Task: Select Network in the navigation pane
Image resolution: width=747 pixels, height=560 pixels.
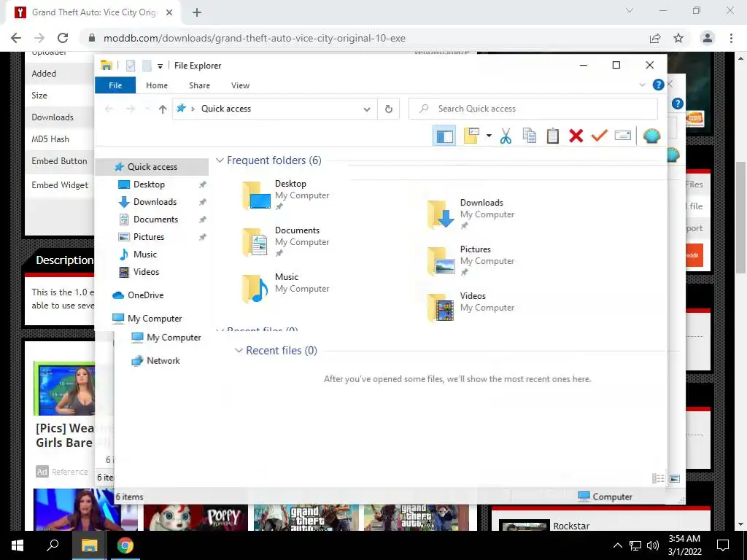Action: [163, 361]
